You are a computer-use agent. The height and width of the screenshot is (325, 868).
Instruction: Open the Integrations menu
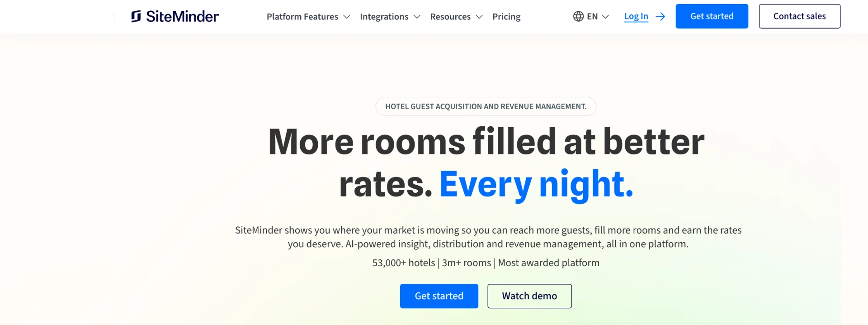pos(384,17)
